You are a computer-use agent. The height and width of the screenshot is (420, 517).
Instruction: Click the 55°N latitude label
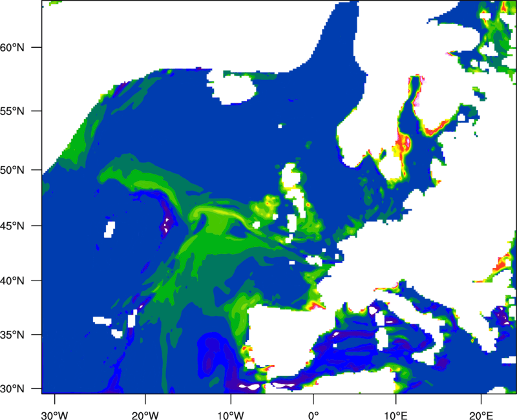coord(12,110)
